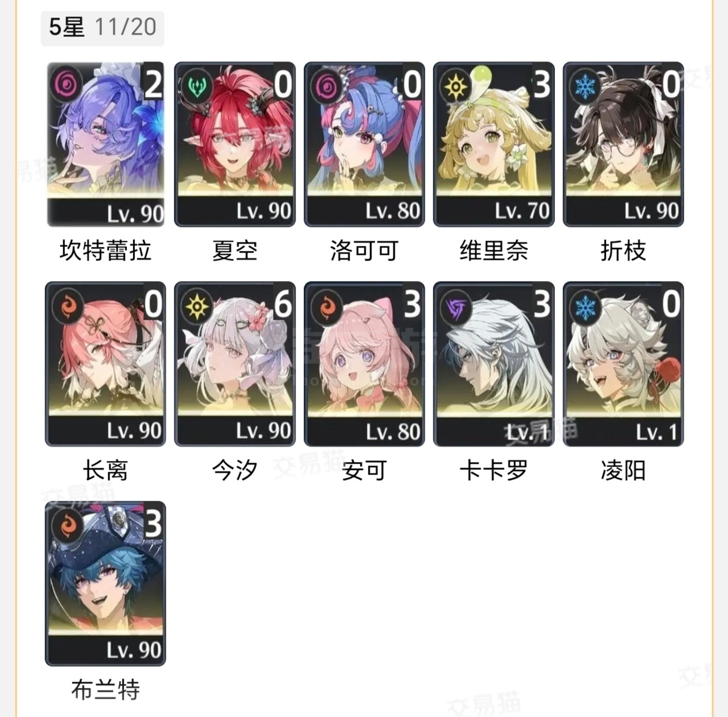Click the Glacio snowflake icon on 折枝
The width and height of the screenshot is (728, 717).
586,86
